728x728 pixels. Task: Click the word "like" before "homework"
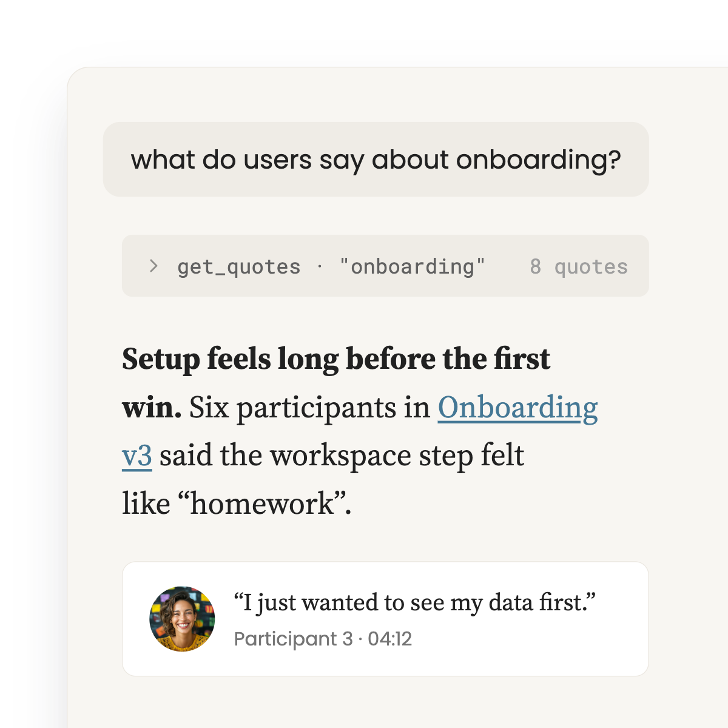(146, 504)
